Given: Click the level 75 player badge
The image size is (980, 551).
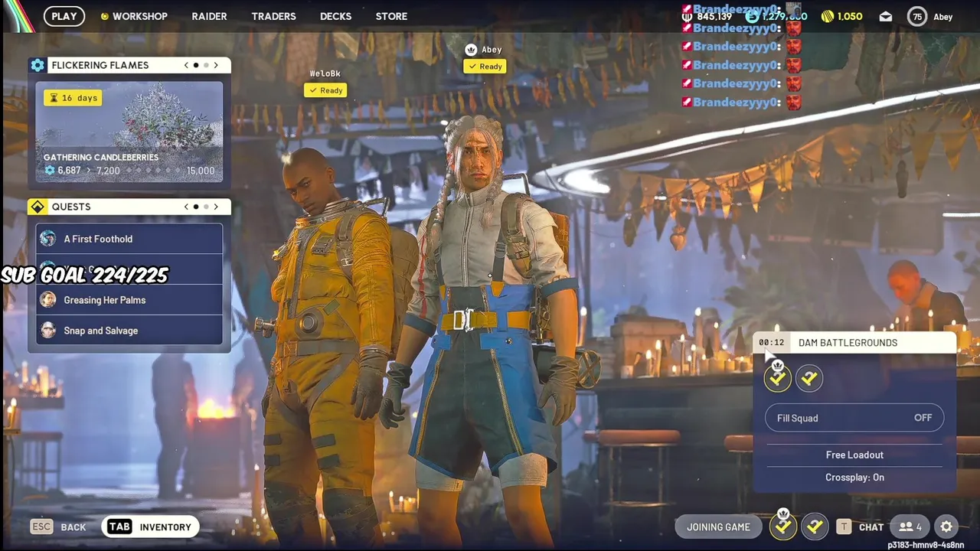Looking at the screenshot, I should [x=916, y=16].
